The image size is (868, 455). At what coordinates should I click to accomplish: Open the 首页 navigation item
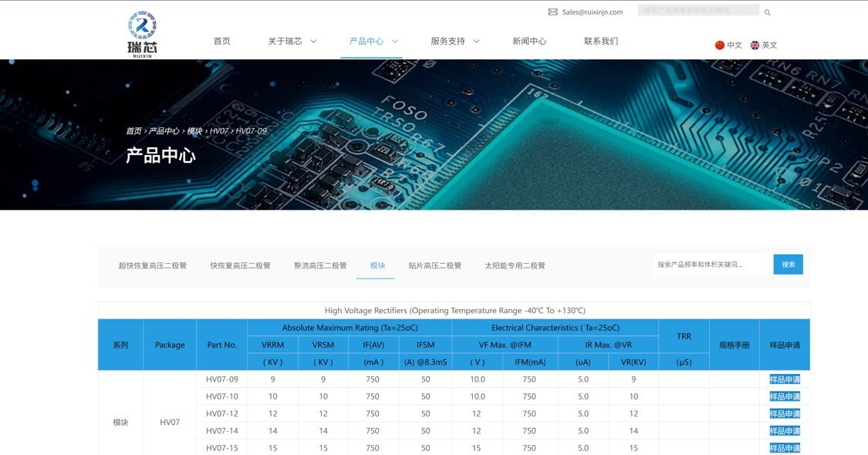tap(222, 42)
